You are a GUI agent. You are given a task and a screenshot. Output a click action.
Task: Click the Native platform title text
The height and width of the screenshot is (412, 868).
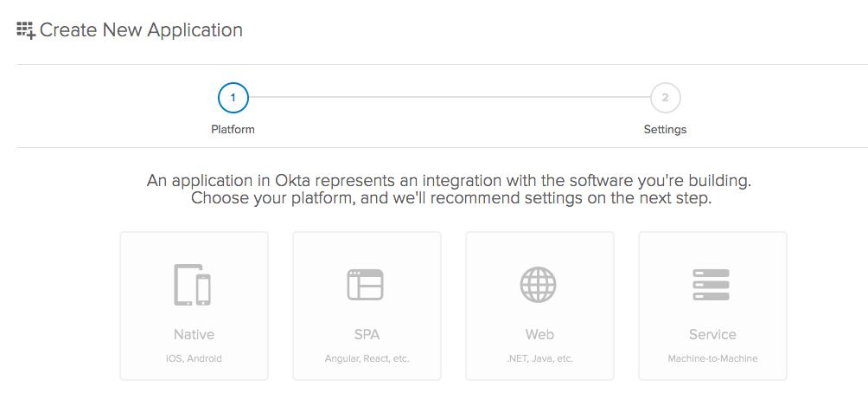194,334
